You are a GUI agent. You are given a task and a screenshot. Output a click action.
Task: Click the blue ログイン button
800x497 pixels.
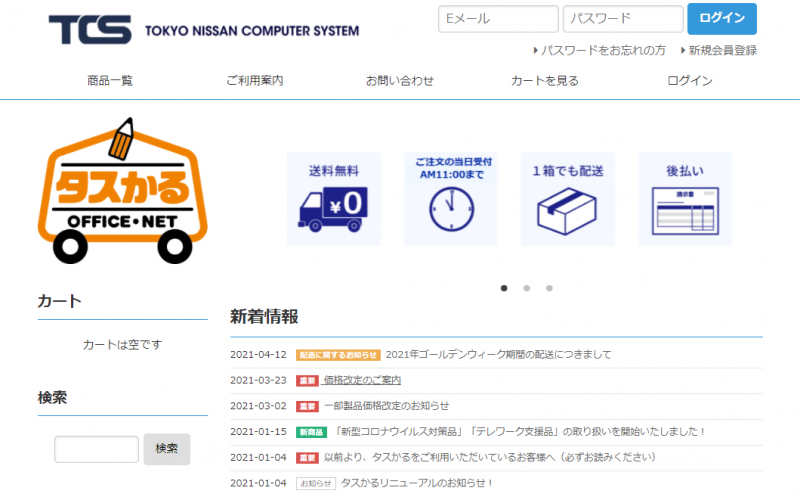tap(722, 19)
